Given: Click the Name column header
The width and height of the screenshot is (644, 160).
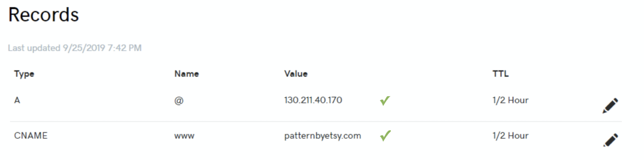Looking at the screenshot, I should pyautogui.click(x=187, y=74).
